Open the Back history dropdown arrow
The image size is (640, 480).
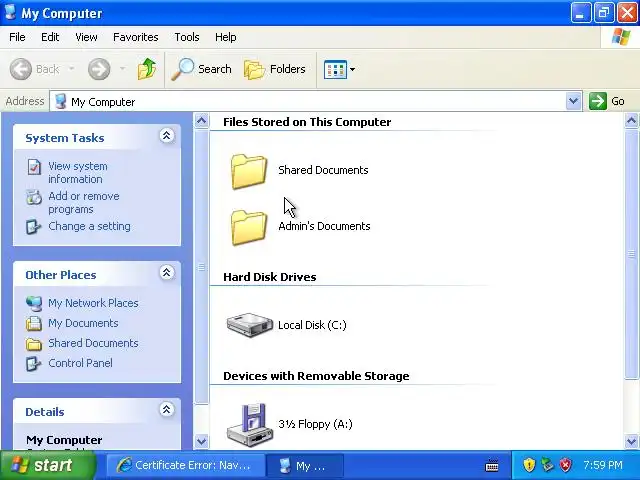coord(71,69)
